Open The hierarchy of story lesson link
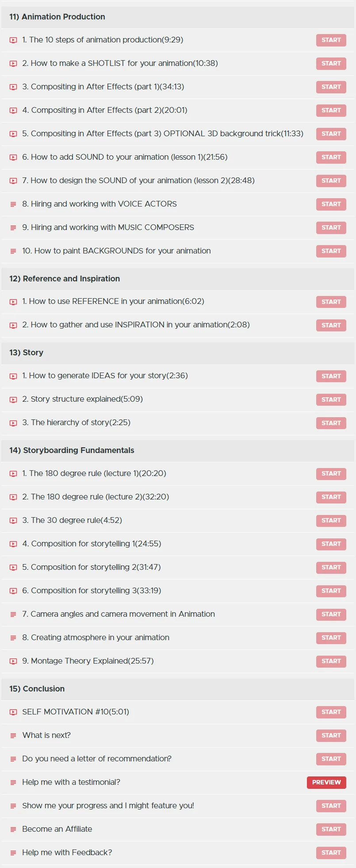Viewport: 356px width, 868px height. pyautogui.click(x=76, y=422)
